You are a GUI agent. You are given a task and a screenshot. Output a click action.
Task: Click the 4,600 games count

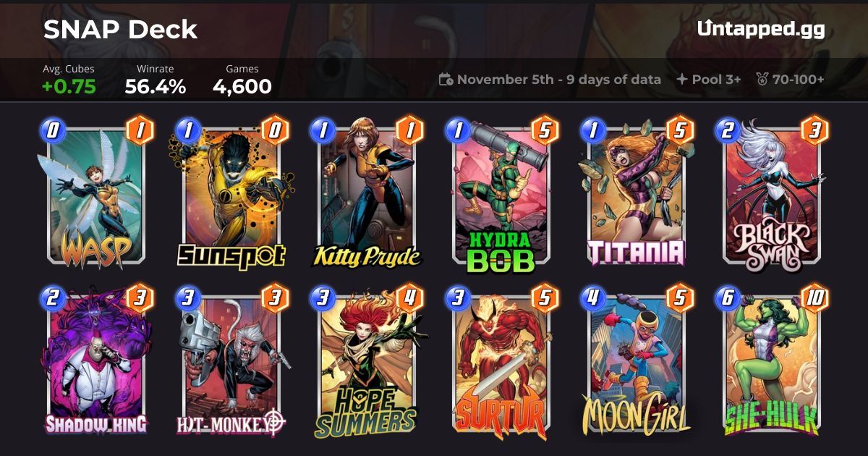242,87
